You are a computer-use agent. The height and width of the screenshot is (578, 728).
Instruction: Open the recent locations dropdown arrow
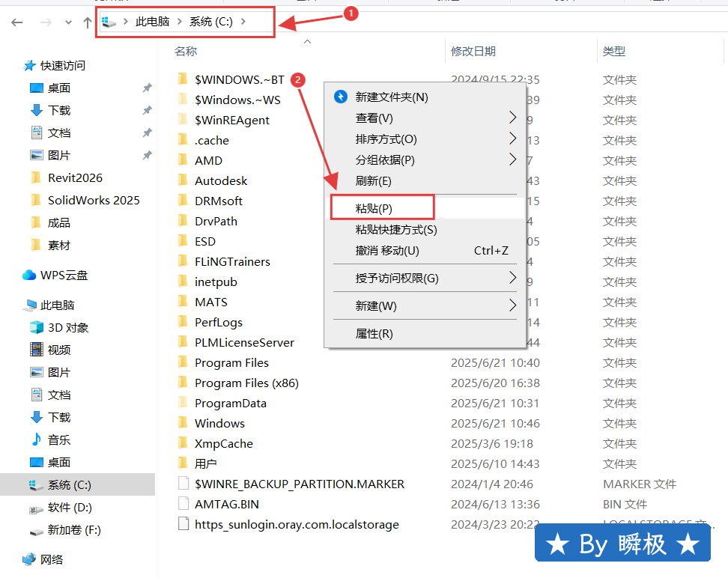[68, 22]
